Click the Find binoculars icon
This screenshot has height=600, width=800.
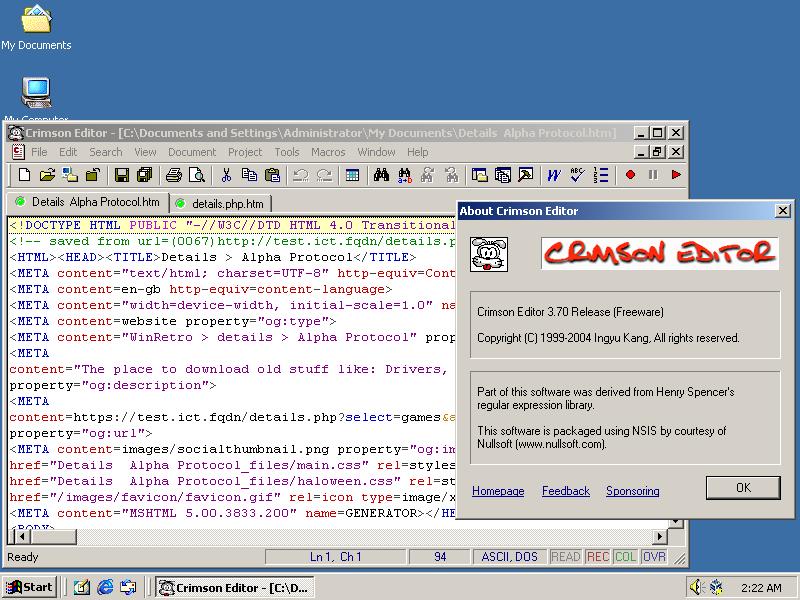tap(381, 176)
